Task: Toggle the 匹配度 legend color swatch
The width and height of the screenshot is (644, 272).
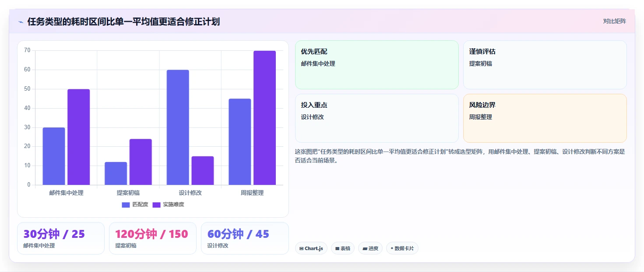Action: click(x=126, y=205)
